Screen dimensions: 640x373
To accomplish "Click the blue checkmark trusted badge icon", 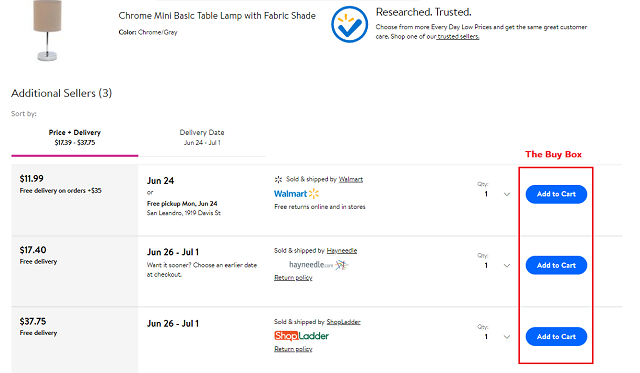I will pyautogui.click(x=349, y=24).
